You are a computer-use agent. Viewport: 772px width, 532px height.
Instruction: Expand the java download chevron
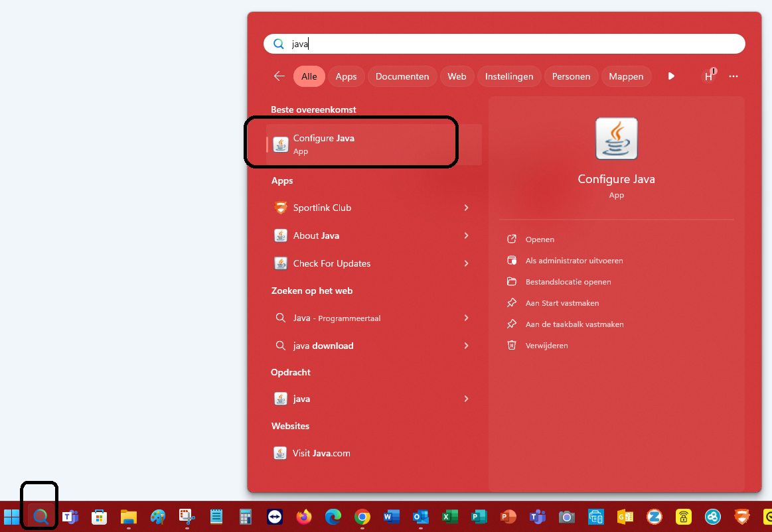pos(466,346)
